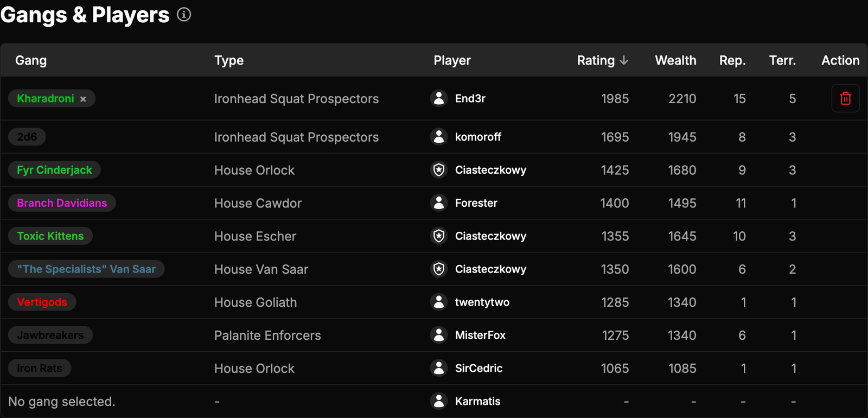This screenshot has height=418, width=868.
Task: Click the 2d6 gang badge
Action: pyautogui.click(x=27, y=137)
